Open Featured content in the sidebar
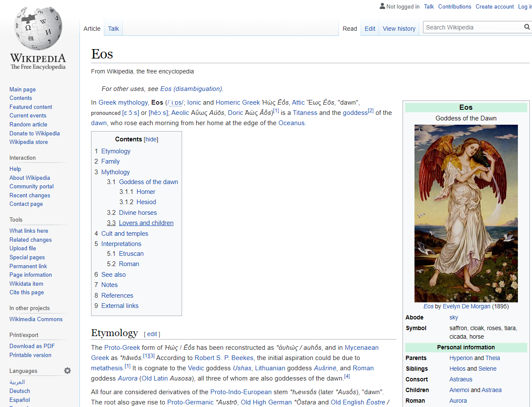This screenshot has width=532, height=407. coord(31,107)
